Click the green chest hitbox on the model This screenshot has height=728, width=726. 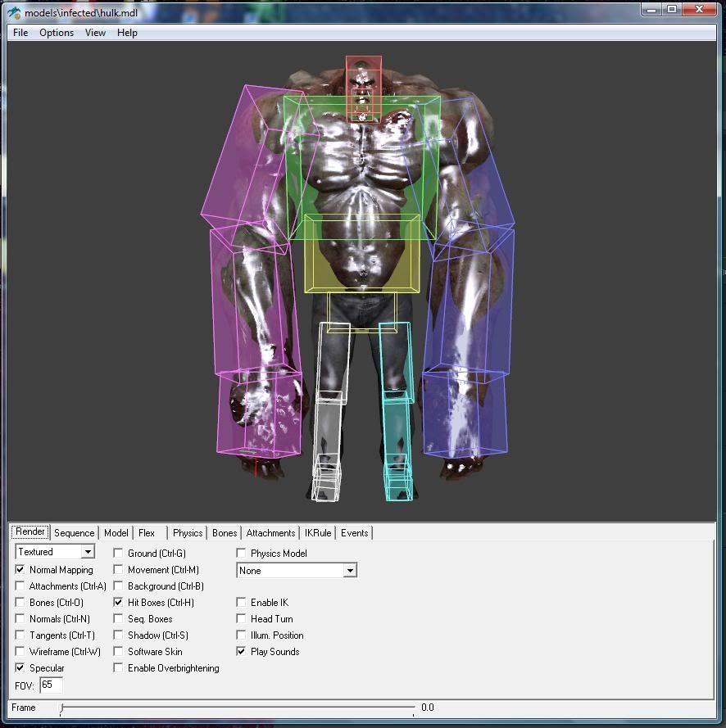pyautogui.click(x=362, y=167)
